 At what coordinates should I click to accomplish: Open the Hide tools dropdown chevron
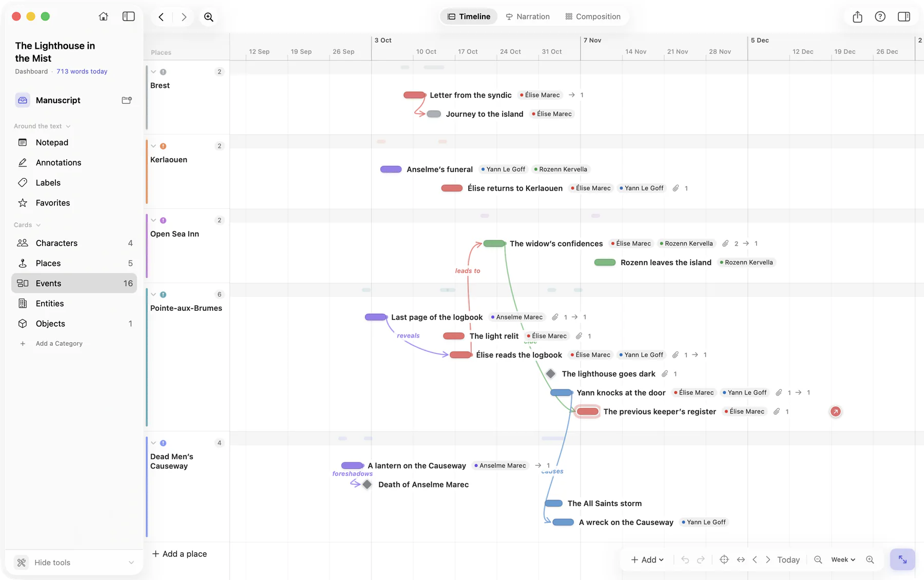[x=131, y=563]
